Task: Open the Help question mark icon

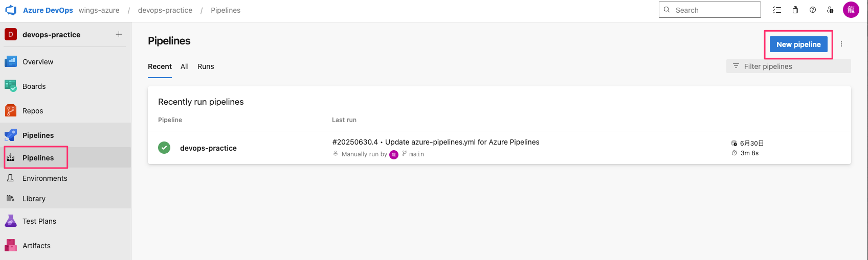Action: tap(813, 10)
